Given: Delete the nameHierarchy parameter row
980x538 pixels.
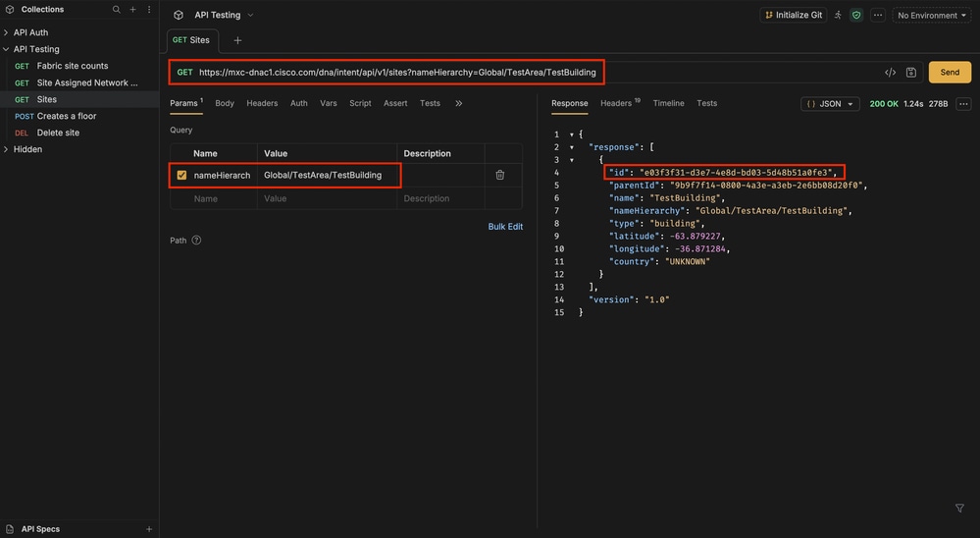Looking at the screenshot, I should (x=500, y=175).
